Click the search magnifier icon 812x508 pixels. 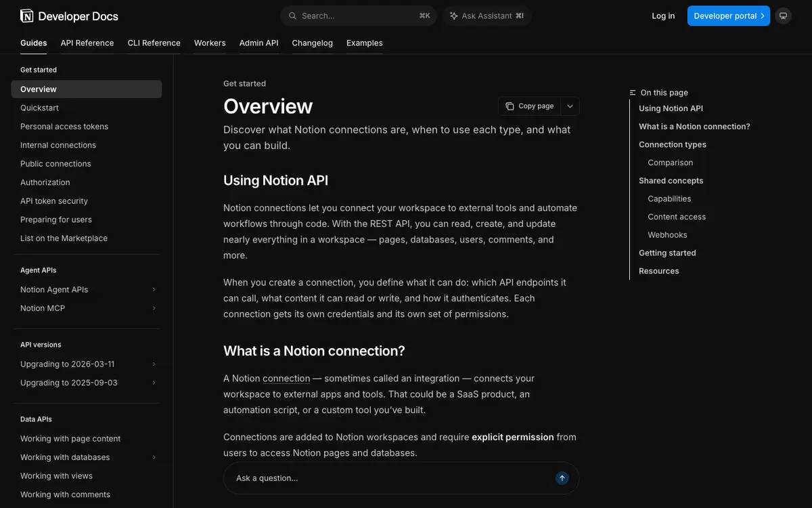pyautogui.click(x=292, y=16)
